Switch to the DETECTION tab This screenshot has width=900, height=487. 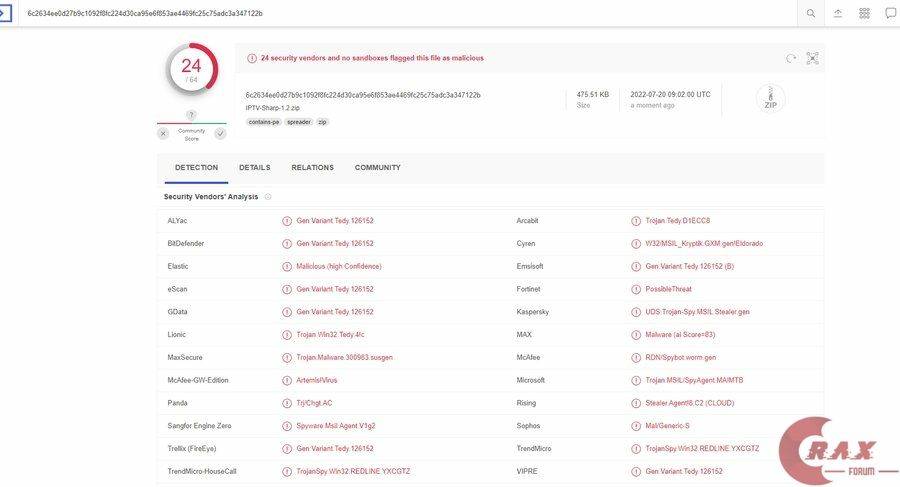(196, 168)
